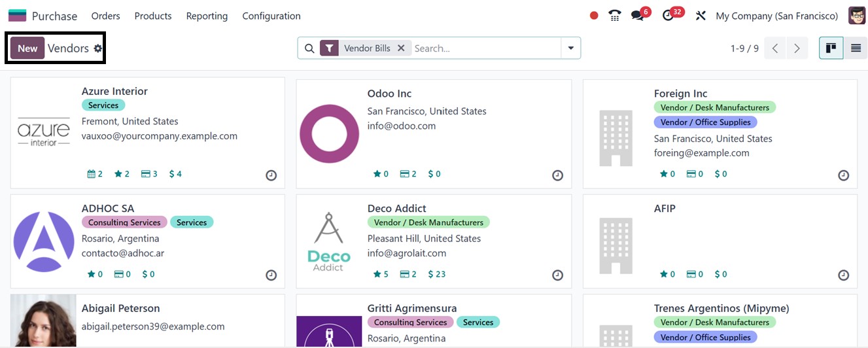Click the Vendors gear settings icon

pos(98,48)
